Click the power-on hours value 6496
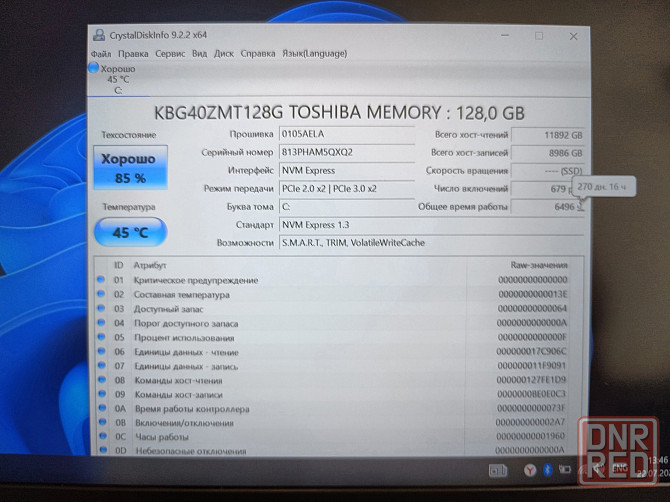Viewport: 670px width, 502px height. tap(547, 207)
